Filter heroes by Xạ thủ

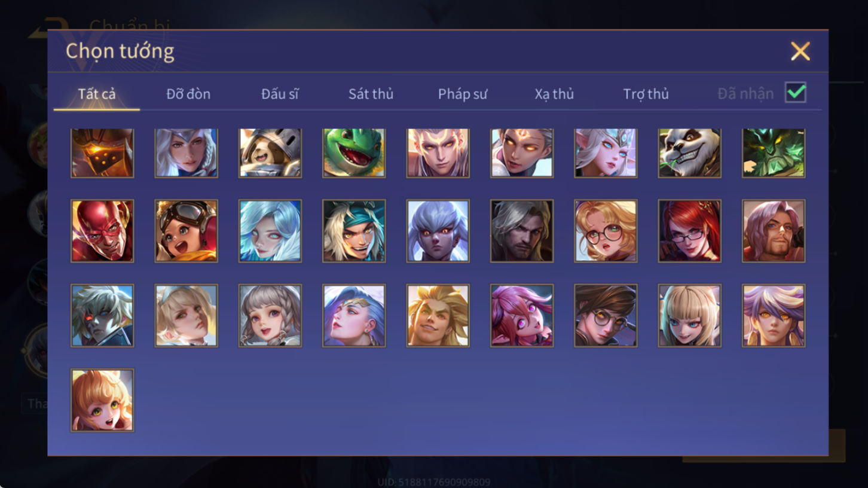coord(554,94)
